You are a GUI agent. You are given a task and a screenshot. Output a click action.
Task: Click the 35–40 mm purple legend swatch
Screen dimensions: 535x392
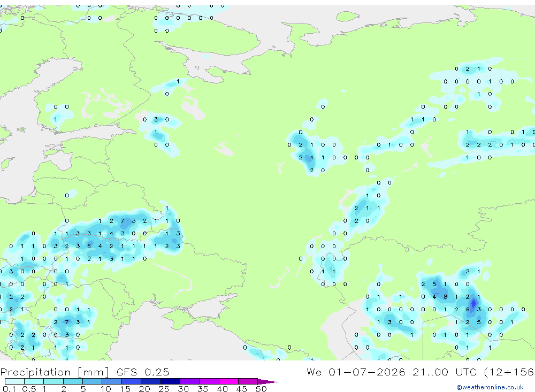(x=209, y=381)
